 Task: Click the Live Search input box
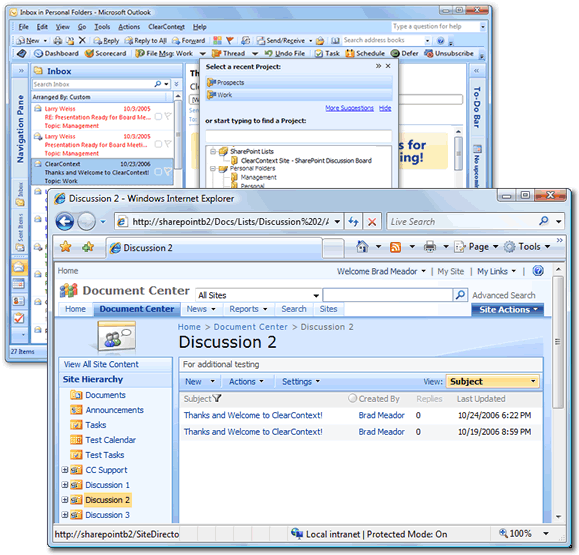463,222
